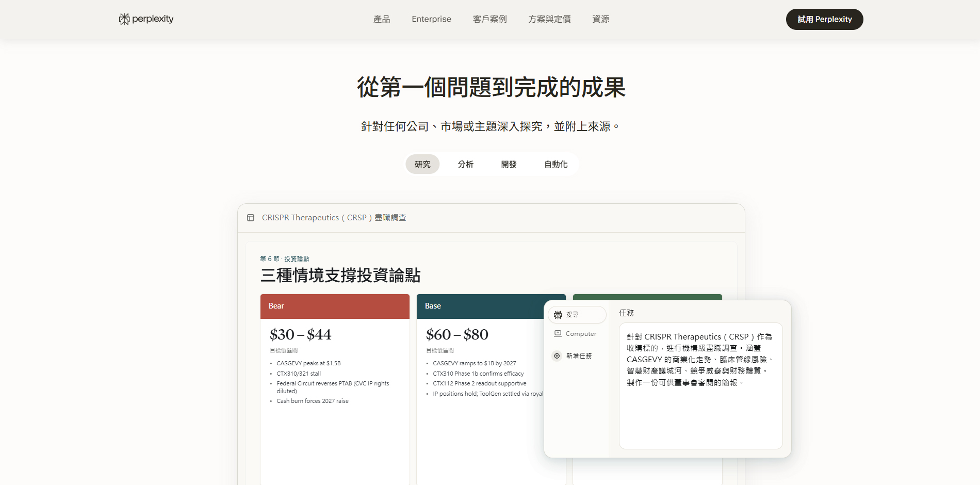Click the Perplexity search icon in task panel
Image resolution: width=980 pixels, height=485 pixels.
(558, 315)
